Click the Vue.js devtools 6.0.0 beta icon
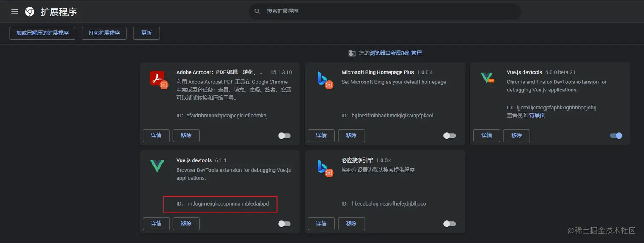This screenshot has height=243, width=644. click(487, 78)
